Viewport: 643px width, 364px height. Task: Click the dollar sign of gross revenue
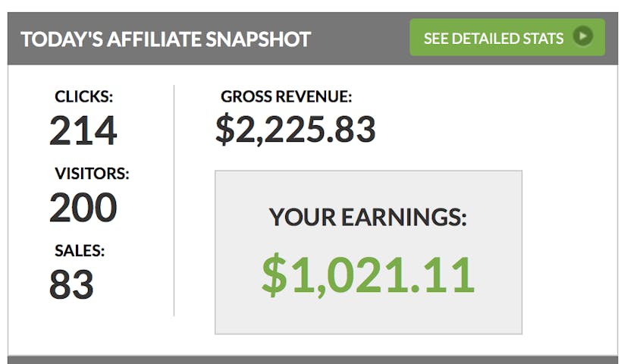[225, 130]
